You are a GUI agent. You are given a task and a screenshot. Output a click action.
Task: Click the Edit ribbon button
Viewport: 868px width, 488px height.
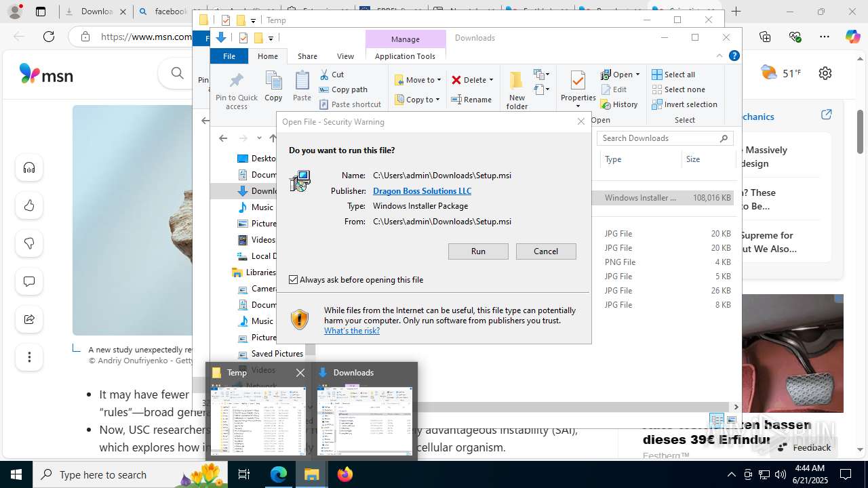coord(614,89)
